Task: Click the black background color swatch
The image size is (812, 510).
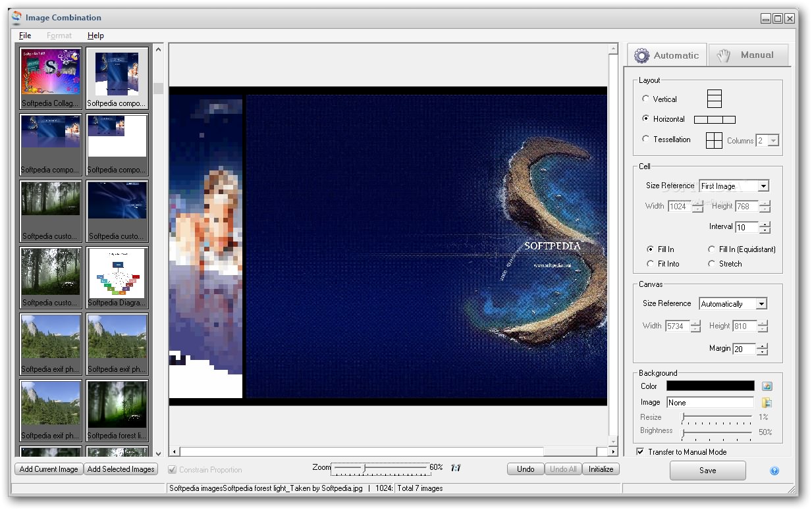Action: pyautogui.click(x=711, y=386)
